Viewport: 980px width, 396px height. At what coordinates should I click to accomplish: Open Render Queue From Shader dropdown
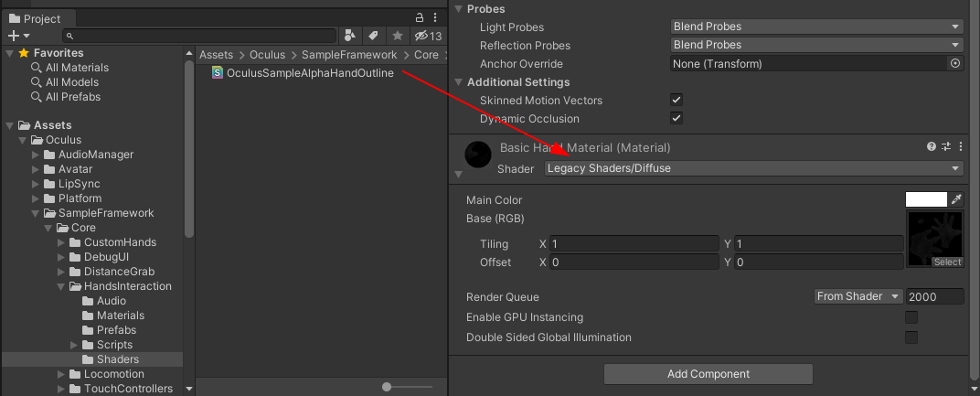(857, 296)
